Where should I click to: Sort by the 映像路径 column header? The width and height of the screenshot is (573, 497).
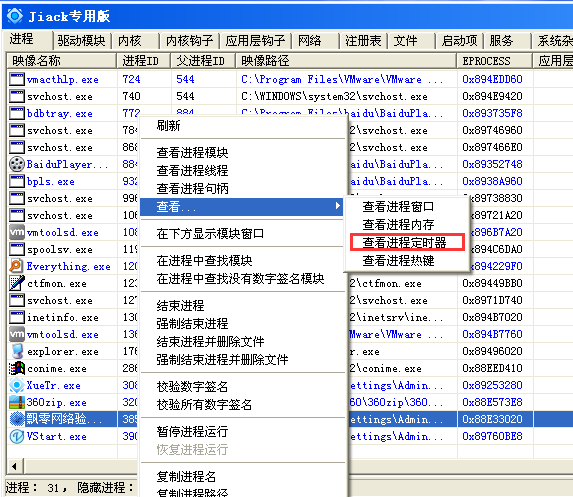[346, 61]
